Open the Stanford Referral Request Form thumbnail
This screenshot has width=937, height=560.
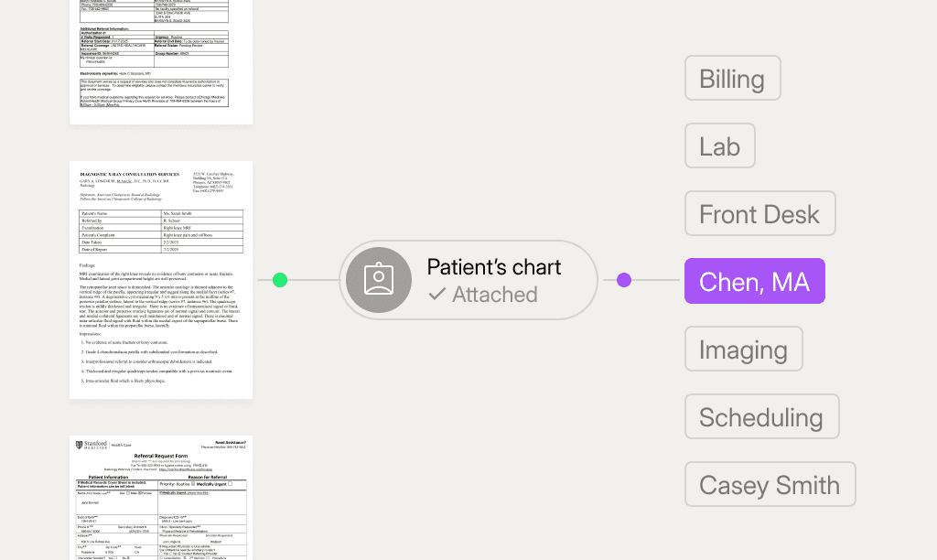(x=161, y=499)
